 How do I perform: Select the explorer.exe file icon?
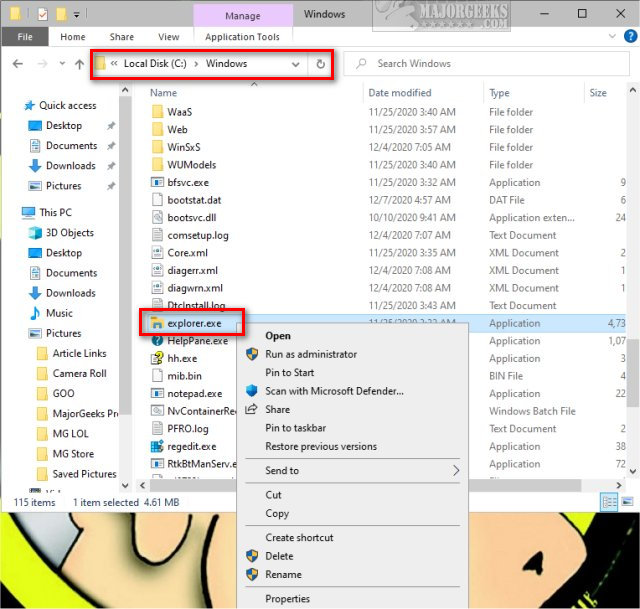(157, 323)
